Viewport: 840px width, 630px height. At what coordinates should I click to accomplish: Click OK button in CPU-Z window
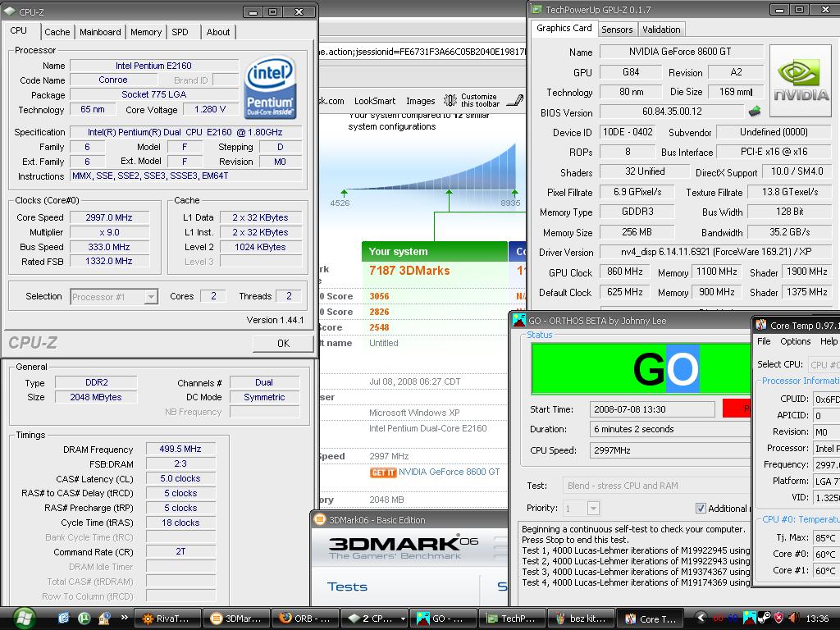click(x=283, y=344)
